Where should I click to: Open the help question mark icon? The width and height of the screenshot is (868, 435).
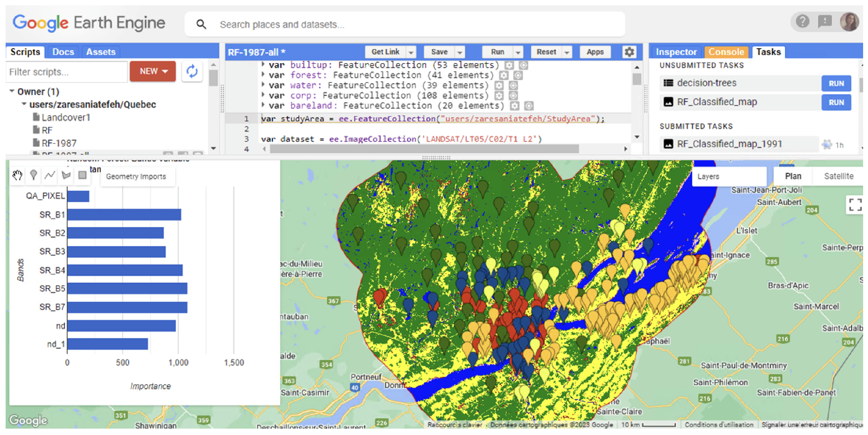tap(802, 21)
